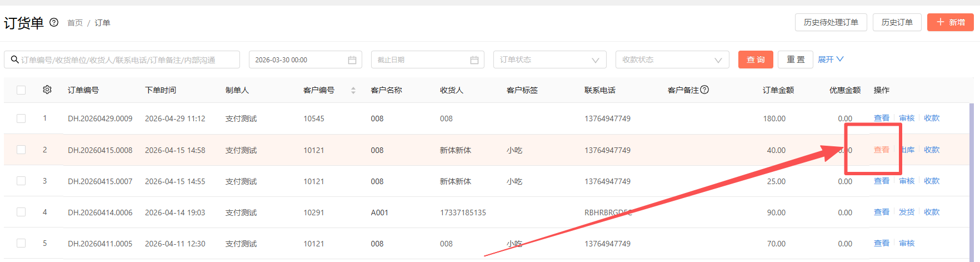
Task: Check row 1 order DH.20260429.0009
Action: [x=21, y=118]
